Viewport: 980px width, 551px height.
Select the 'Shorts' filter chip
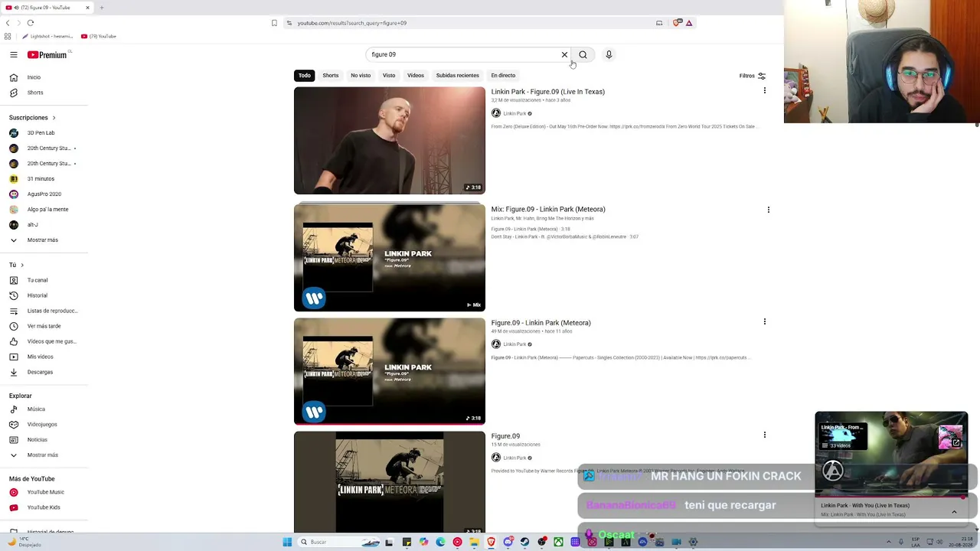[331, 75]
